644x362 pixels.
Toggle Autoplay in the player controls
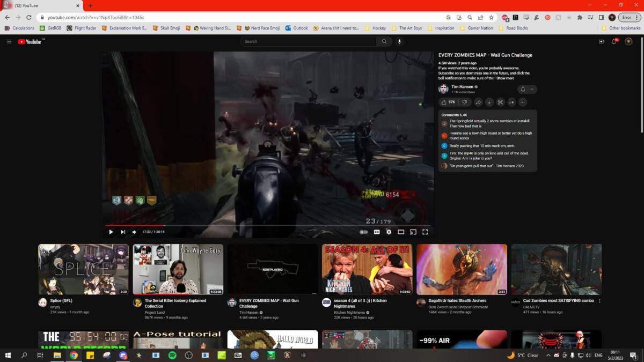tap(364, 232)
